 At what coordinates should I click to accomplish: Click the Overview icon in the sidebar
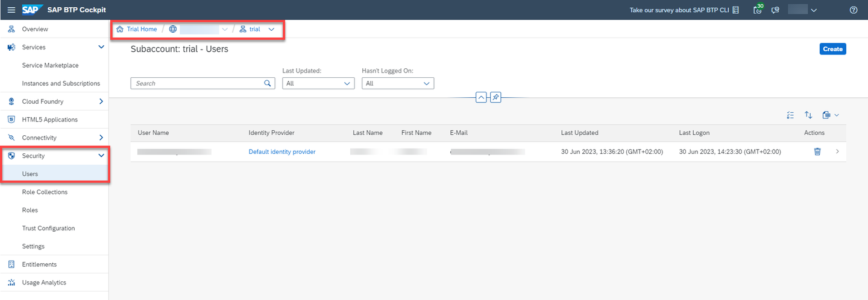(11, 29)
